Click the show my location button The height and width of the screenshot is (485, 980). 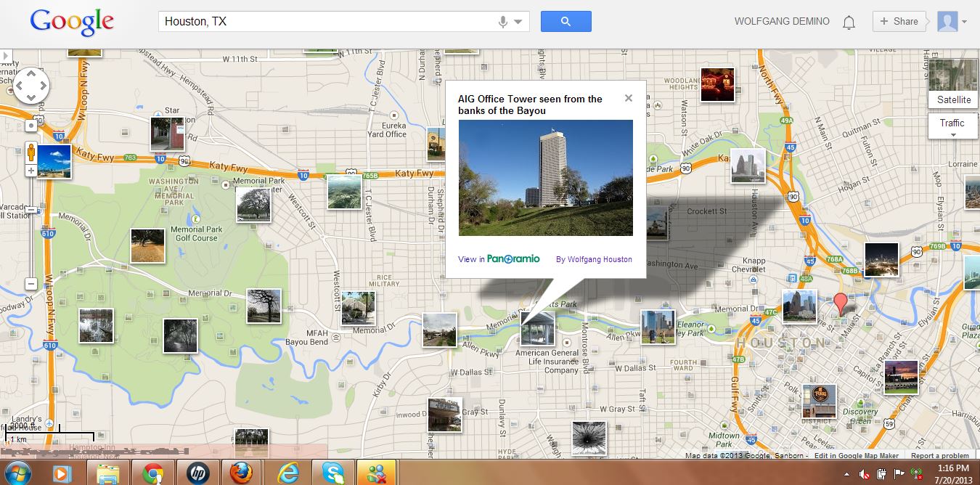click(30, 125)
